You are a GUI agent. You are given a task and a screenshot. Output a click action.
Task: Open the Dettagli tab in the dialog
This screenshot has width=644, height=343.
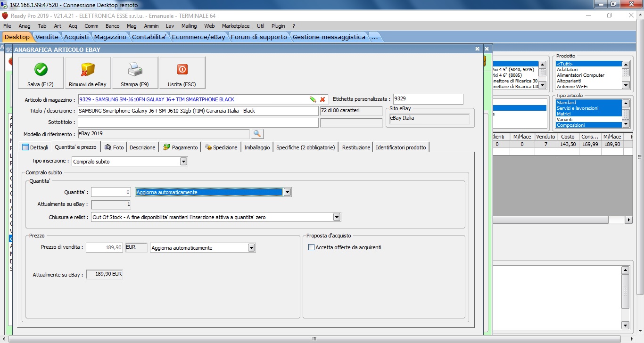[35, 147]
